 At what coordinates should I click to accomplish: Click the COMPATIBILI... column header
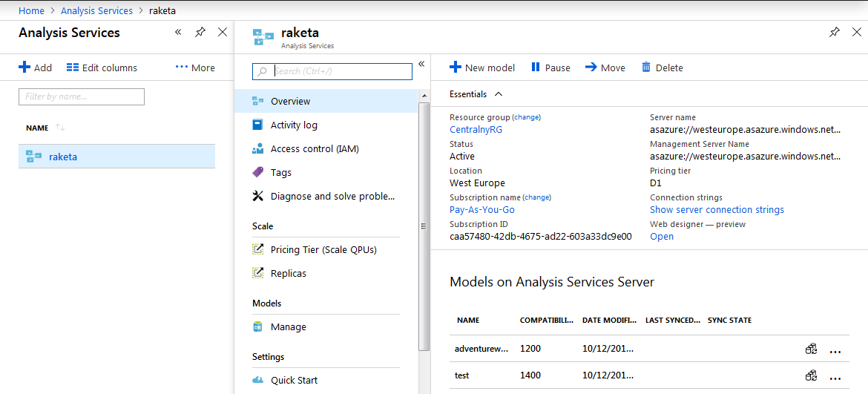pyautogui.click(x=547, y=321)
